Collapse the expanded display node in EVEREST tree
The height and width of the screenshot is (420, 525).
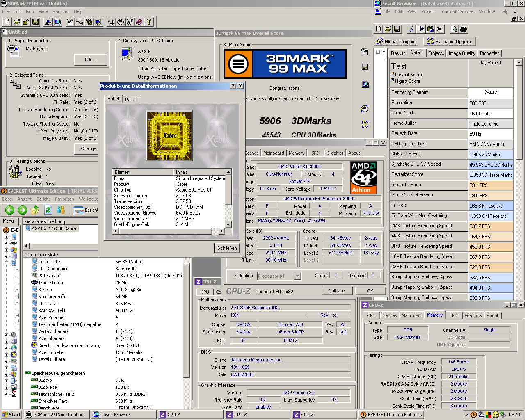click(6, 263)
